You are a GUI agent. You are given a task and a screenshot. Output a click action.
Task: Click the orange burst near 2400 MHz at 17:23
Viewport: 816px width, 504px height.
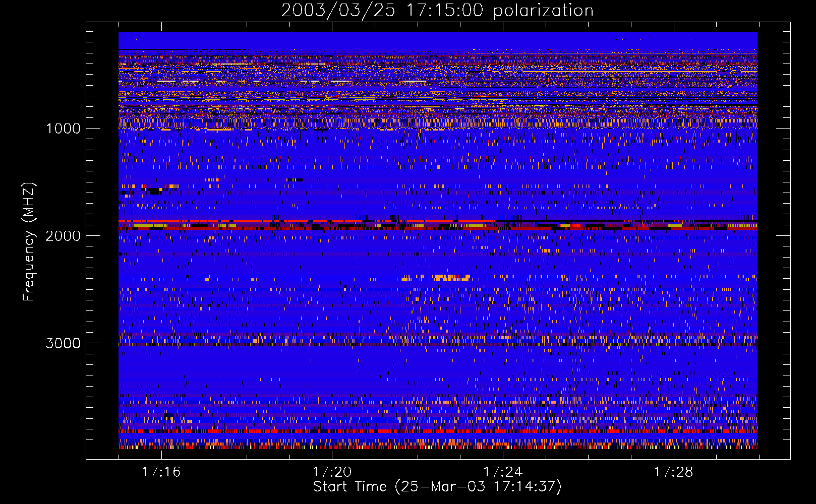tap(451, 277)
